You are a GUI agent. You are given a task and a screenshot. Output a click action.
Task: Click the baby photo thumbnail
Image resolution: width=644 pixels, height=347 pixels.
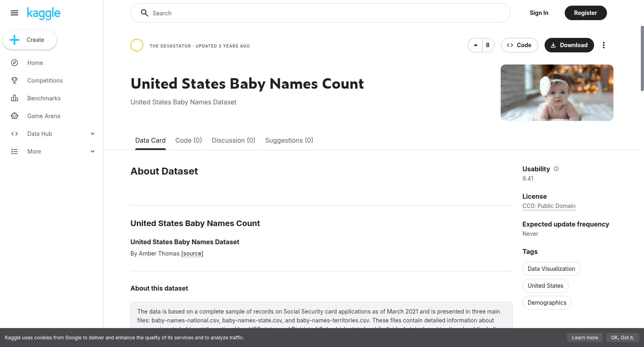557,93
